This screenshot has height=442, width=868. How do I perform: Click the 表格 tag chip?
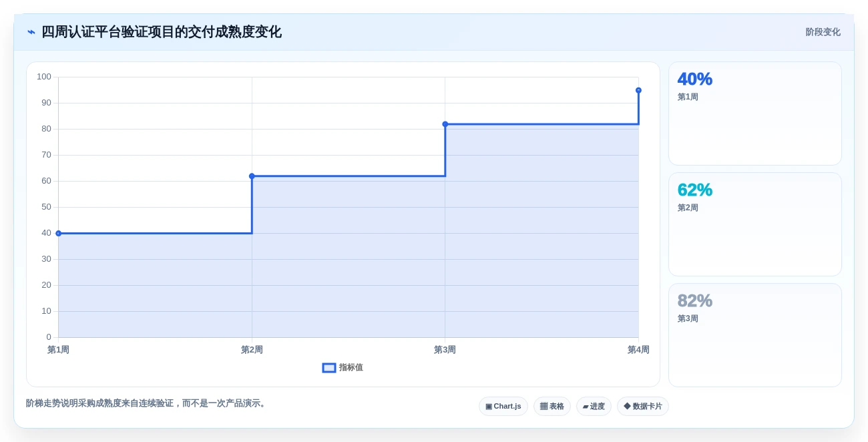pyautogui.click(x=552, y=406)
